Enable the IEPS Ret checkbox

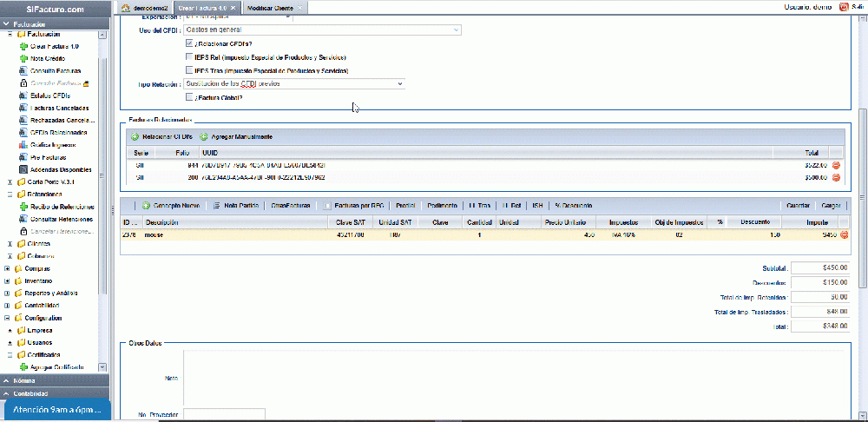[x=189, y=57]
